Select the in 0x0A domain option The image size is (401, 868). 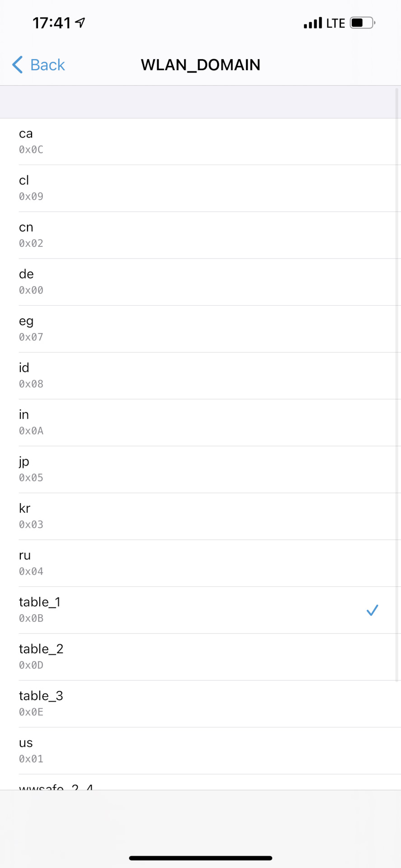[200, 423]
